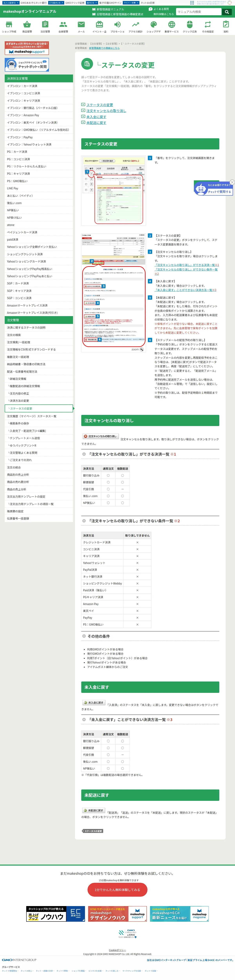Open the 集客サービス nav icon

tap(172, 27)
